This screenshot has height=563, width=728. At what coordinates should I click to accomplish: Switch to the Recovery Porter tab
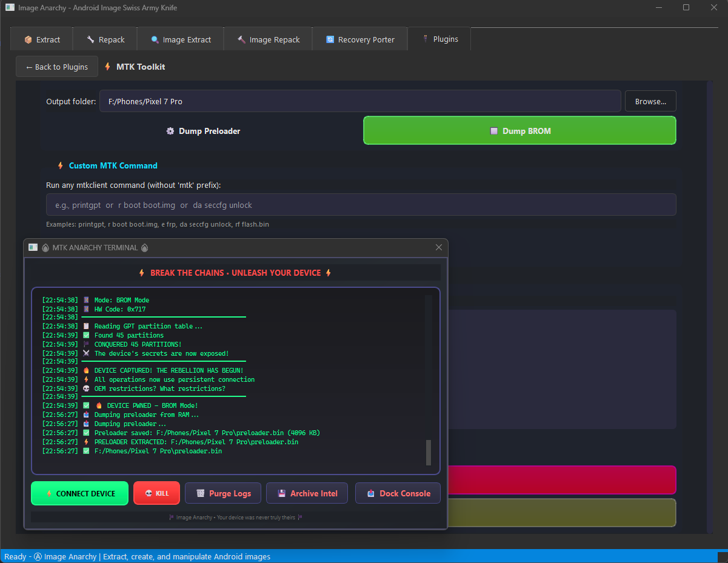pyautogui.click(x=359, y=38)
